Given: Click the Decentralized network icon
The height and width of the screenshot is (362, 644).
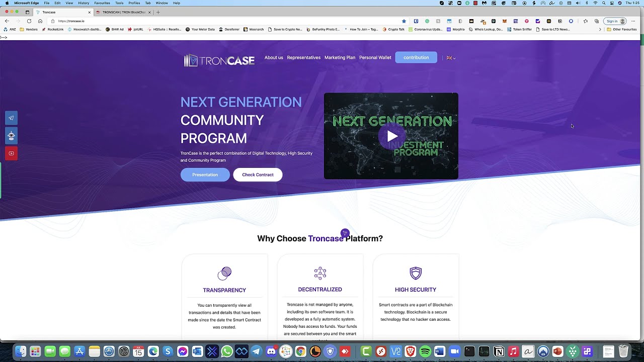Looking at the screenshot, I should click(320, 273).
